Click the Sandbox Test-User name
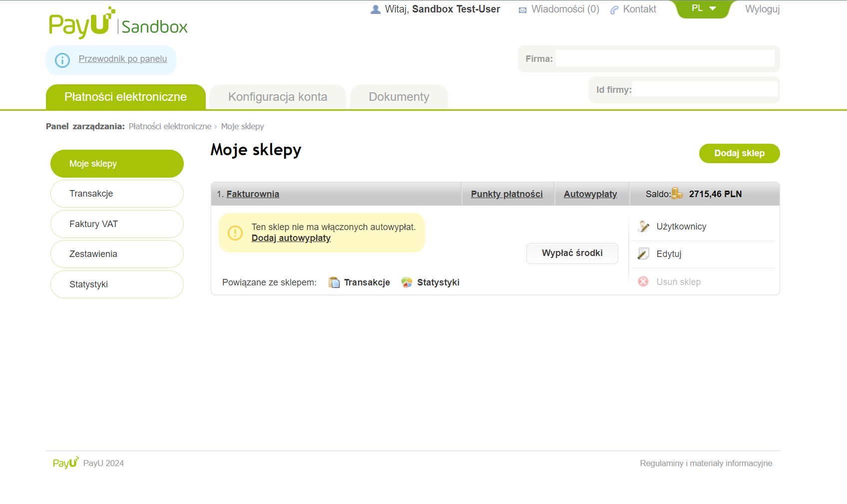The width and height of the screenshot is (847, 504). [456, 9]
